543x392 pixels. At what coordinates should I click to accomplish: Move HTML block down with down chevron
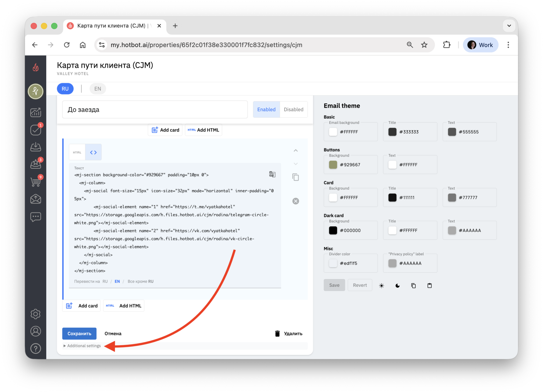(296, 164)
